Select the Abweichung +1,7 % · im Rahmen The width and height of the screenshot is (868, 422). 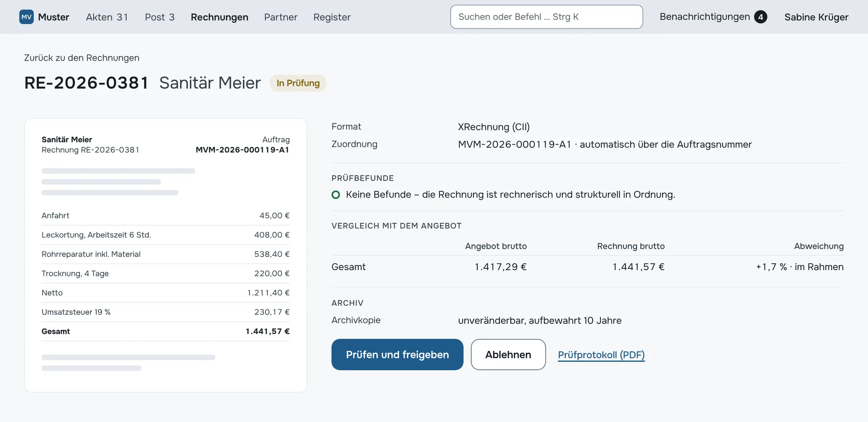click(x=800, y=267)
